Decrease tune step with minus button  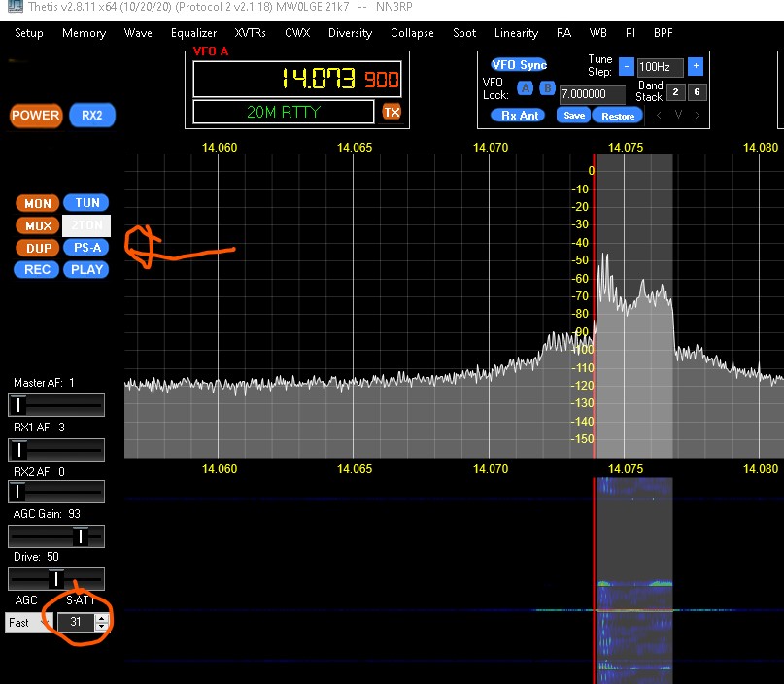(x=626, y=66)
